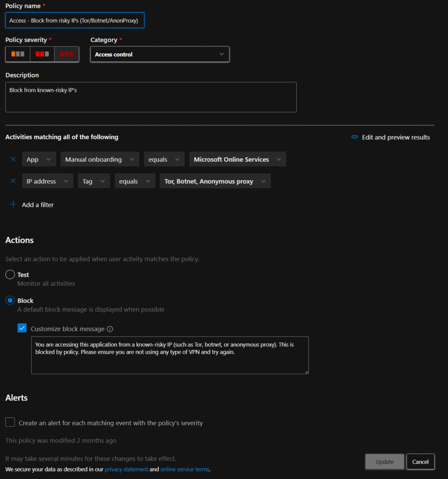Click the eye icon for preview results
This screenshot has height=479, width=448.
pos(355,137)
